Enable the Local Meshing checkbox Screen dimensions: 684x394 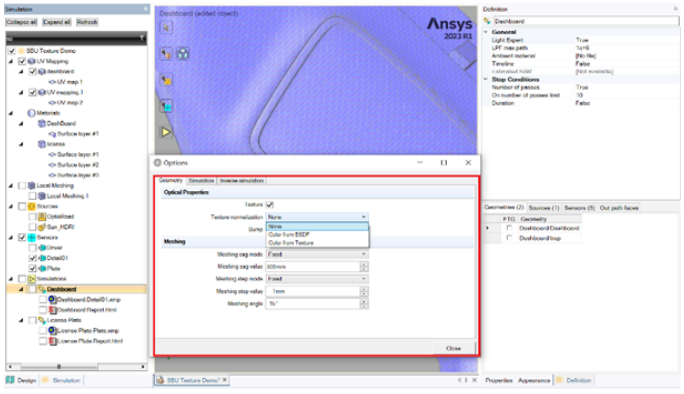22,185
